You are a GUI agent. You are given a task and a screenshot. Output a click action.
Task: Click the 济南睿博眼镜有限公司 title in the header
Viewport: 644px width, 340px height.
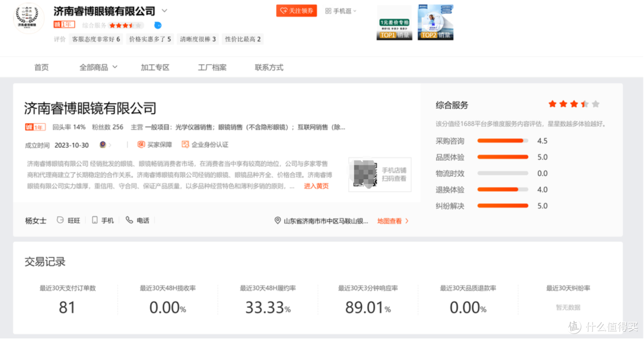(104, 11)
